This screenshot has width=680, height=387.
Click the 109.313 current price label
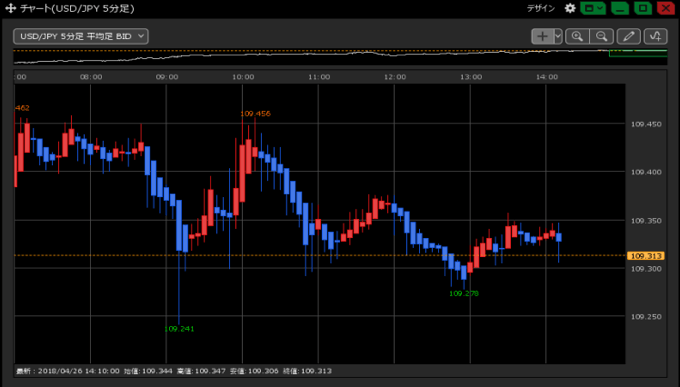646,256
